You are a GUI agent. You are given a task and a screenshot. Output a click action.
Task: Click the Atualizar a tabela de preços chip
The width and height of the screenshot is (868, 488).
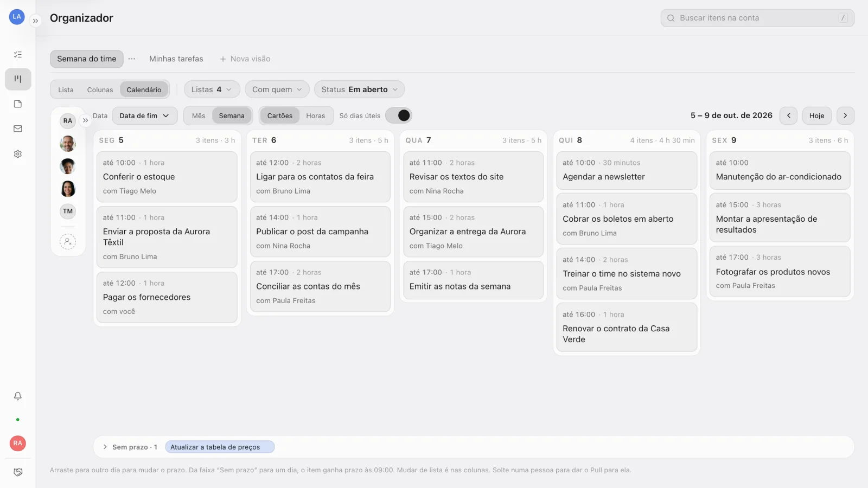coord(220,447)
